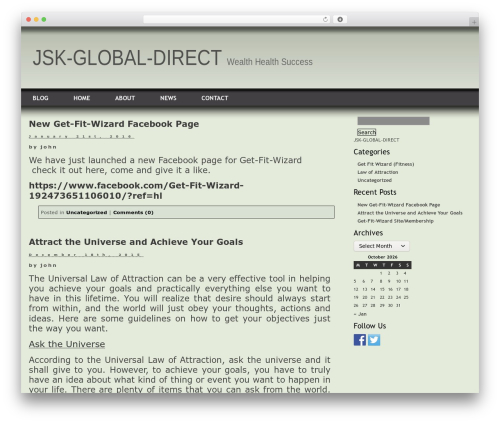Open the CONTACT menu item
This screenshot has width=500, height=423.
click(x=215, y=98)
